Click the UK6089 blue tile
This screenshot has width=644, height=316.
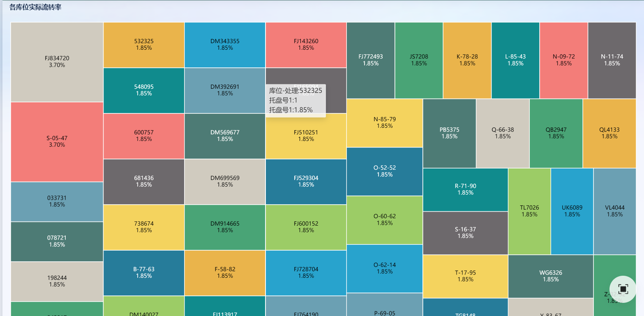572,211
